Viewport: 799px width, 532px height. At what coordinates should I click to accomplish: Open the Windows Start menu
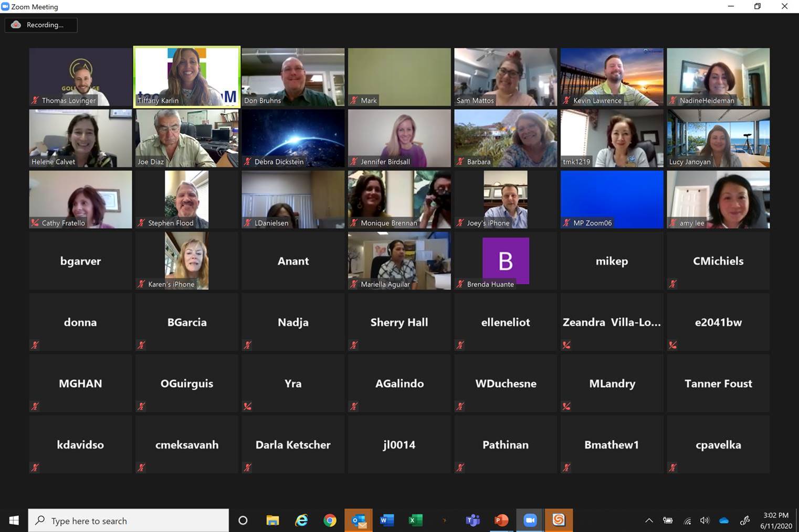click(x=14, y=520)
